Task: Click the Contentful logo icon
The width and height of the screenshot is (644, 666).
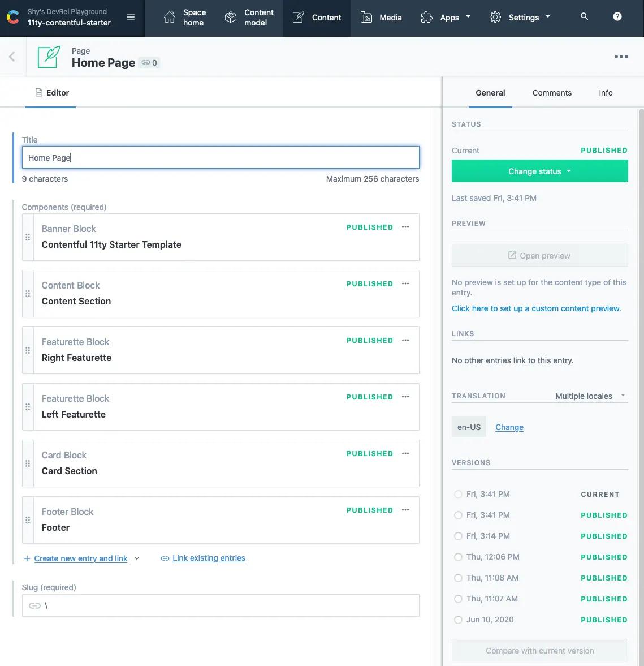Action: [13, 18]
